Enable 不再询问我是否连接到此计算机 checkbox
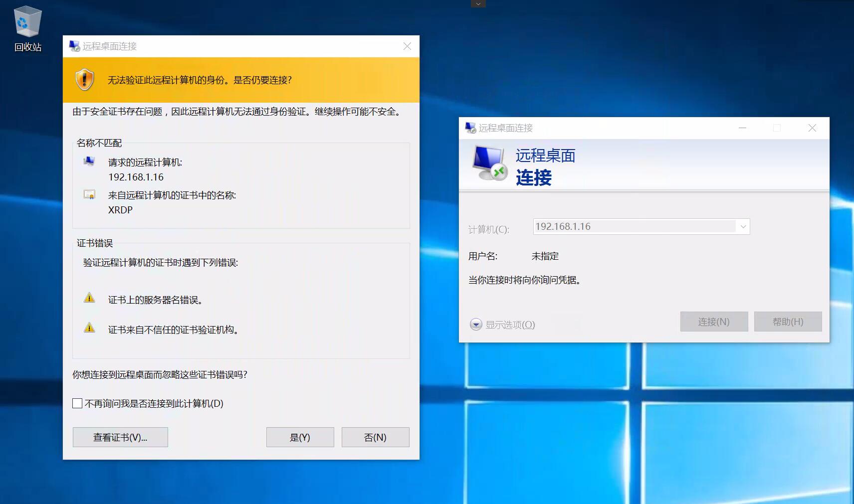Screen dimensions: 854x504 coord(77,403)
